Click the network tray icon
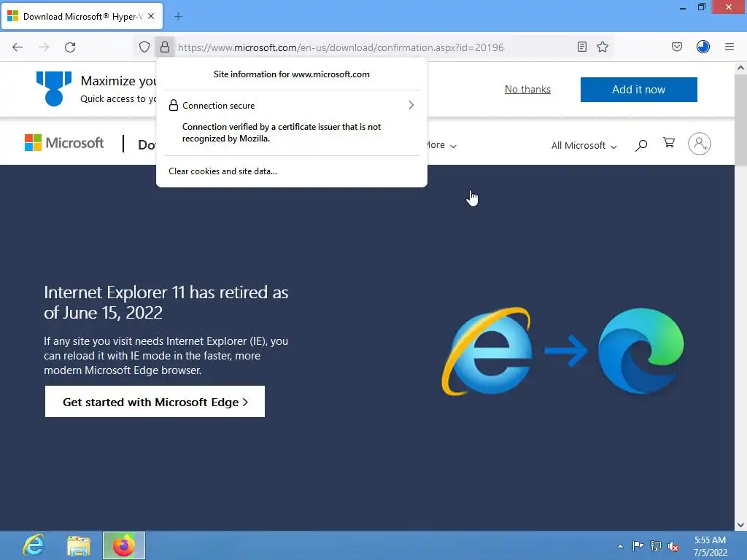747x560 pixels. click(x=656, y=546)
